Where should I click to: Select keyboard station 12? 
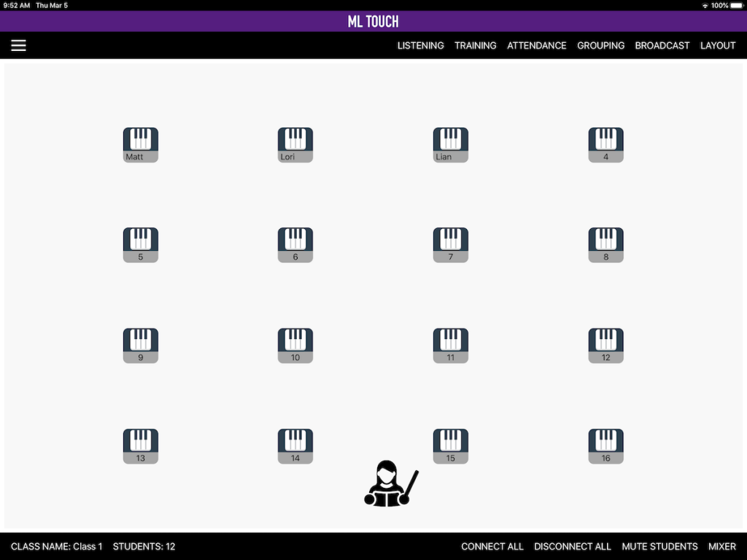[x=606, y=345]
